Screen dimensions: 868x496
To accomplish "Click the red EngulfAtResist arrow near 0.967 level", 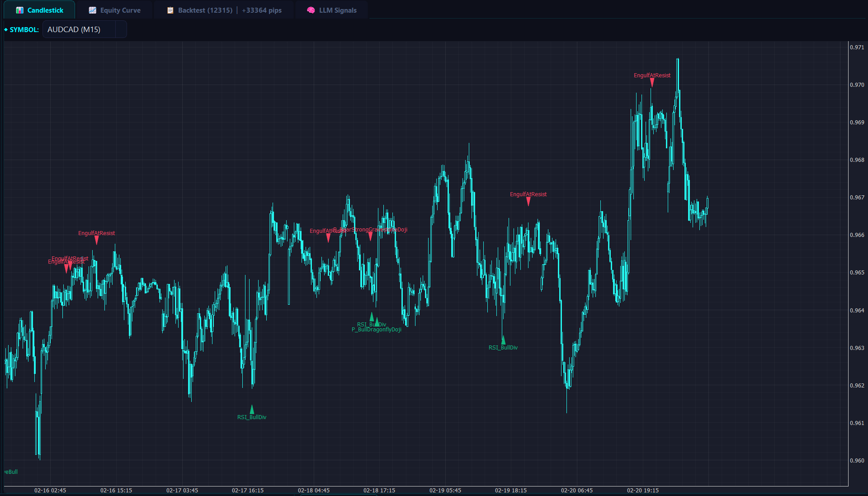I will (x=528, y=202).
